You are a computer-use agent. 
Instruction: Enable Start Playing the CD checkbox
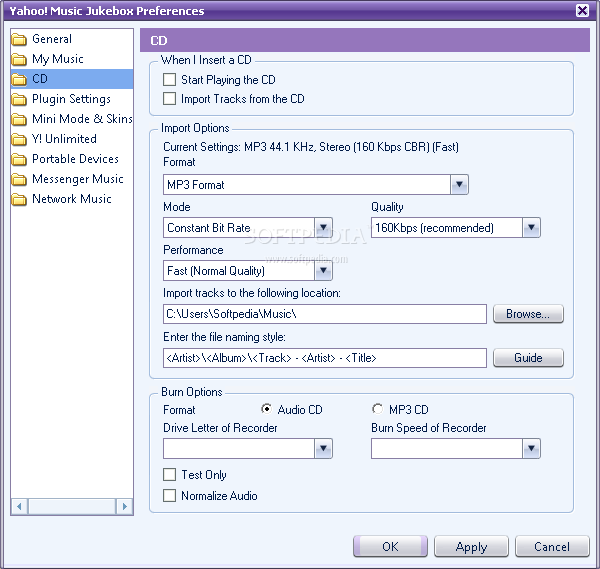[170, 80]
